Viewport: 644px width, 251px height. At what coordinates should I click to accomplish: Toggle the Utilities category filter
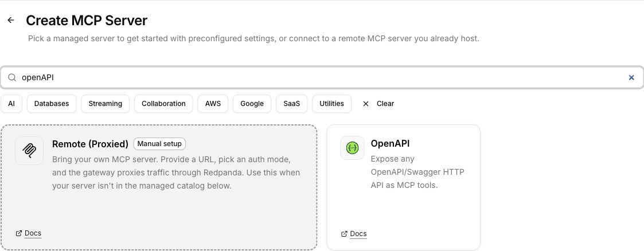click(x=331, y=104)
